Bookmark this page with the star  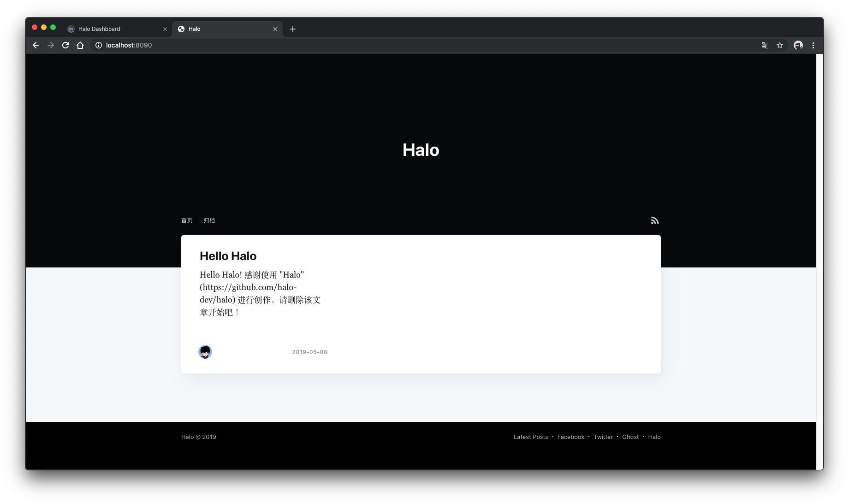(x=780, y=45)
